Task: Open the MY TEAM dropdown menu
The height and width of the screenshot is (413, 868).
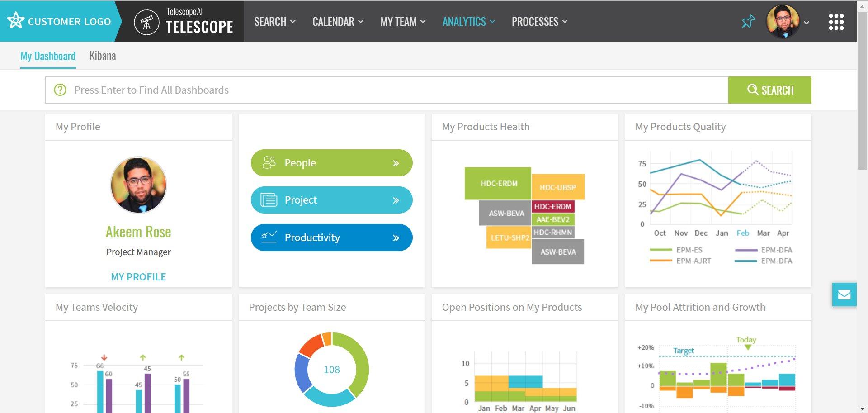Action: coord(402,21)
